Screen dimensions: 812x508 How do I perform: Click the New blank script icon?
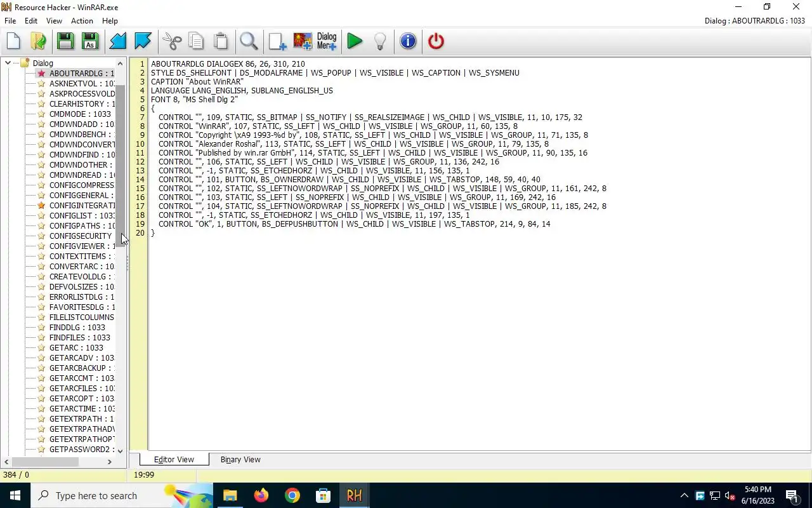pyautogui.click(x=13, y=41)
